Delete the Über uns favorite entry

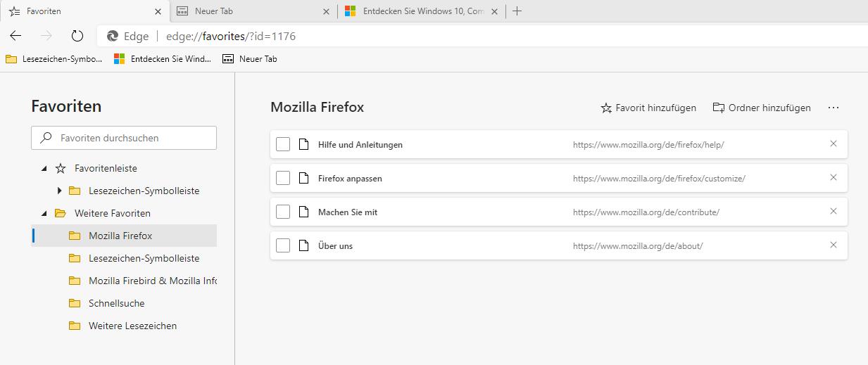click(834, 245)
